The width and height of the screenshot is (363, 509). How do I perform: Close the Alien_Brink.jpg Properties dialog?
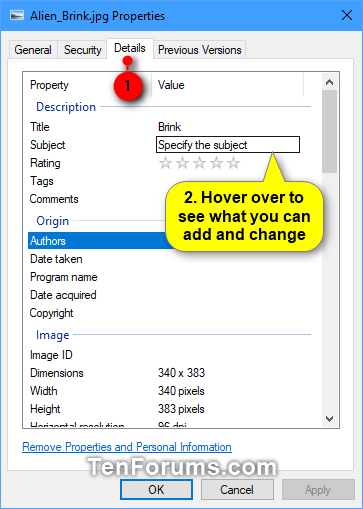(x=347, y=15)
